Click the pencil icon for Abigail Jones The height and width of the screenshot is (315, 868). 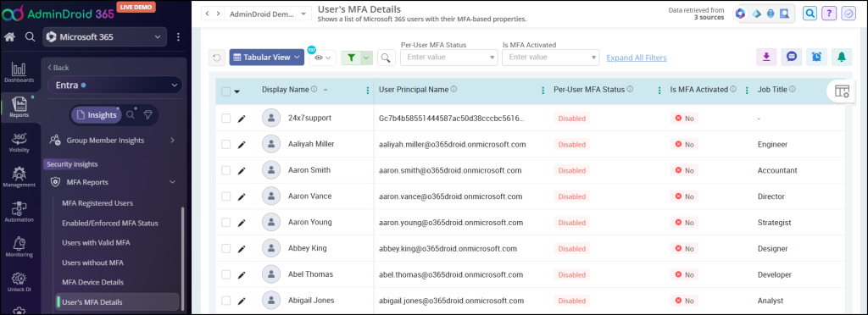tap(241, 301)
